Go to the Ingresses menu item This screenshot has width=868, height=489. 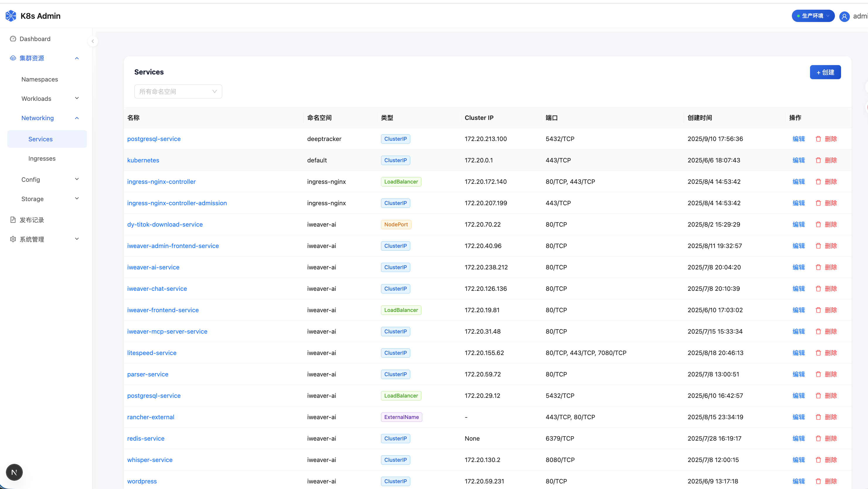point(42,159)
